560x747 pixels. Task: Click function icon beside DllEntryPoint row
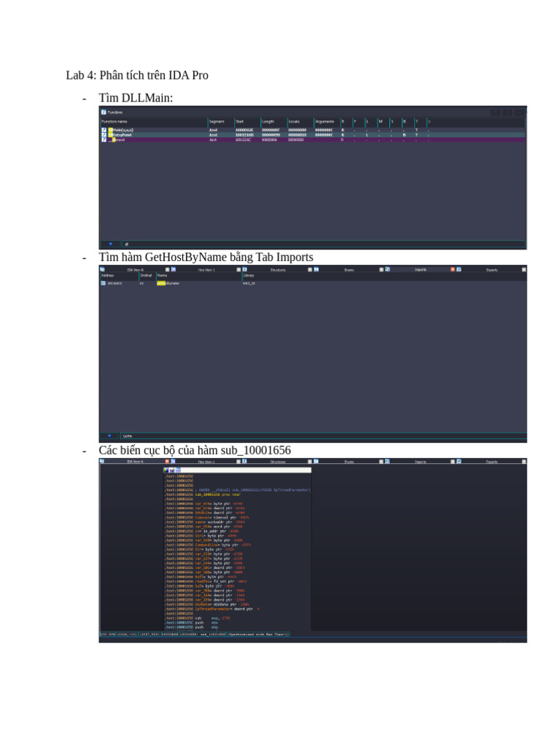click(x=104, y=135)
